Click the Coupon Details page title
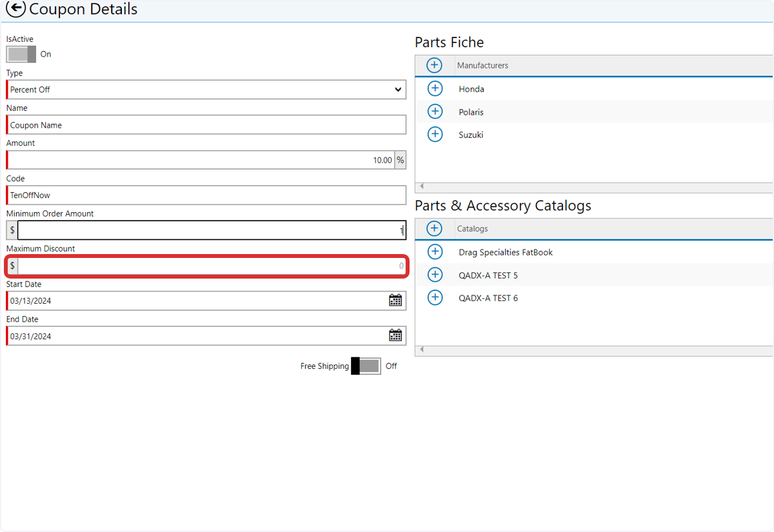Image resolution: width=774 pixels, height=532 pixels. click(83, 9)
